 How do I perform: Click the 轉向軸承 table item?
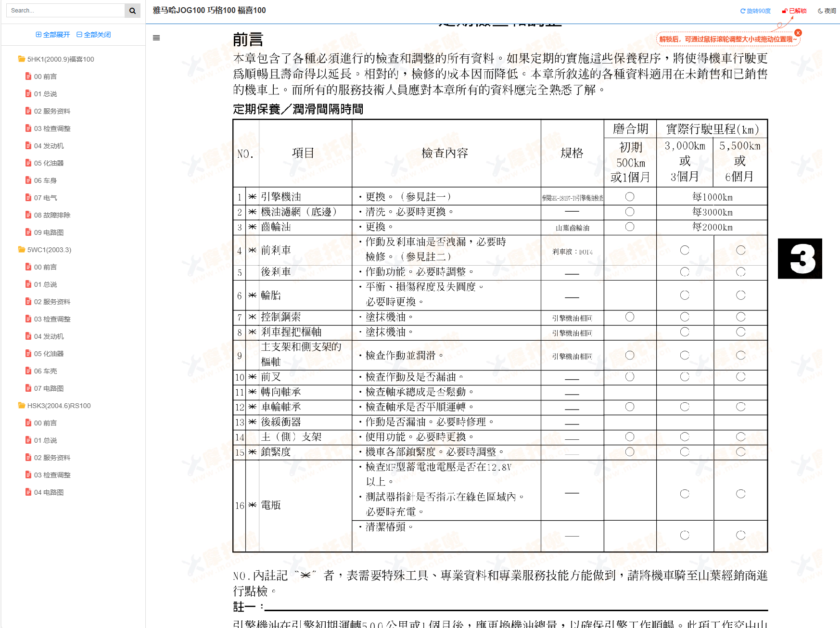pyautogui.click(x=281, y=392)
